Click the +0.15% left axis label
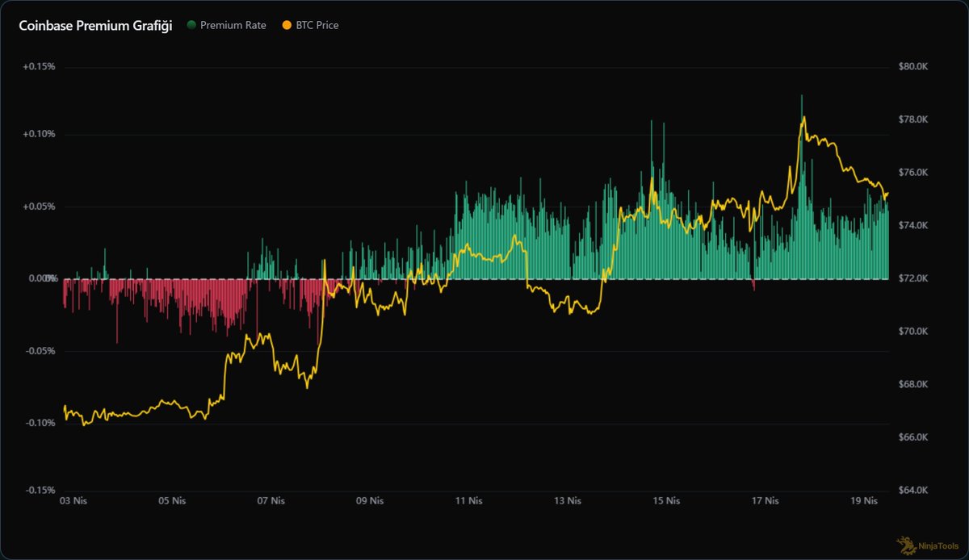Image resolution: width=969 pixels, height=560 pixels. 40,66
